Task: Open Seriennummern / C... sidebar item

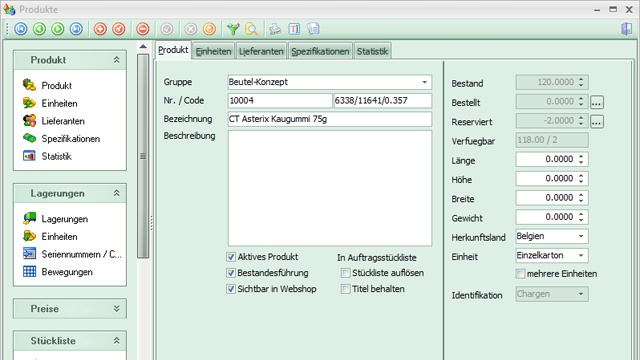Action: click(x=81, y=254)
